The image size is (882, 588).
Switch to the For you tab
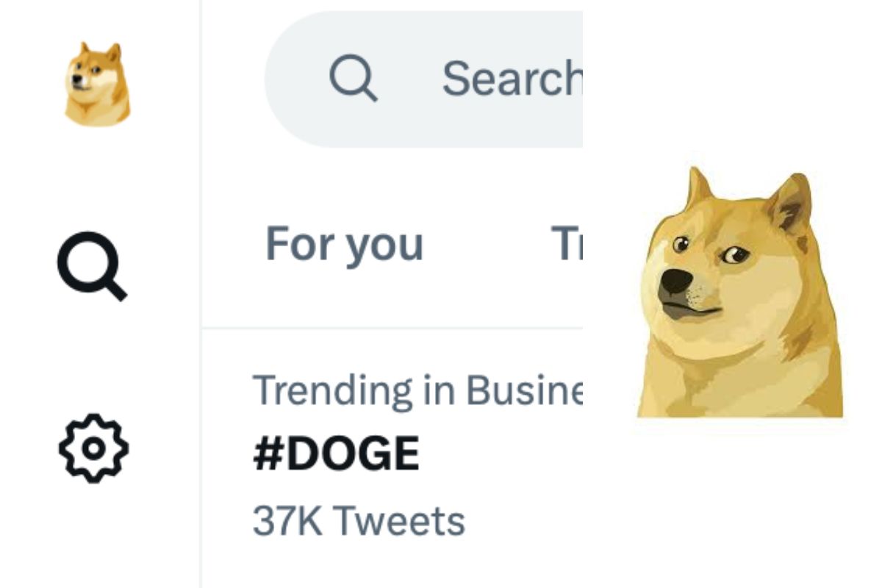point(344,244)
